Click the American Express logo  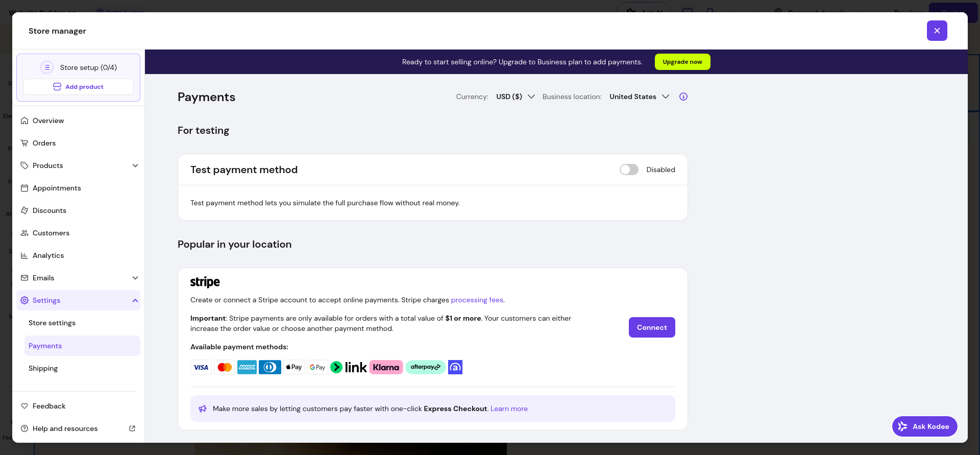[x=247, y=367]
